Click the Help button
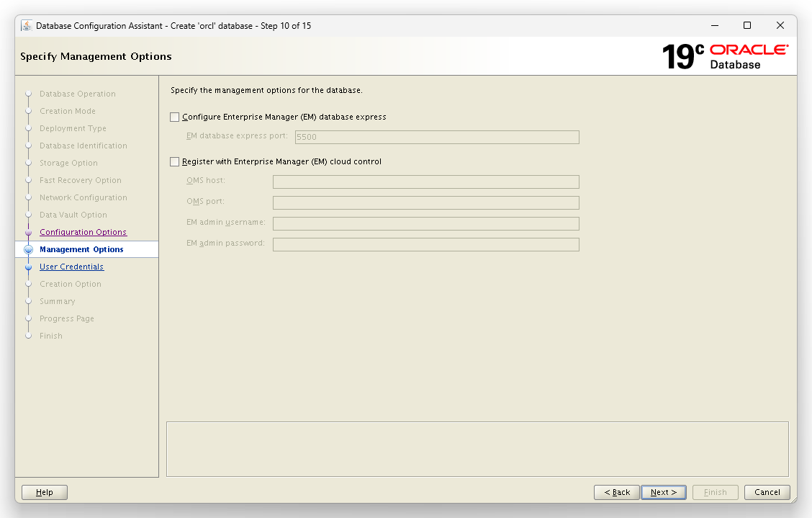Screen dimensions: 812x518 click(x=45, y=492)
